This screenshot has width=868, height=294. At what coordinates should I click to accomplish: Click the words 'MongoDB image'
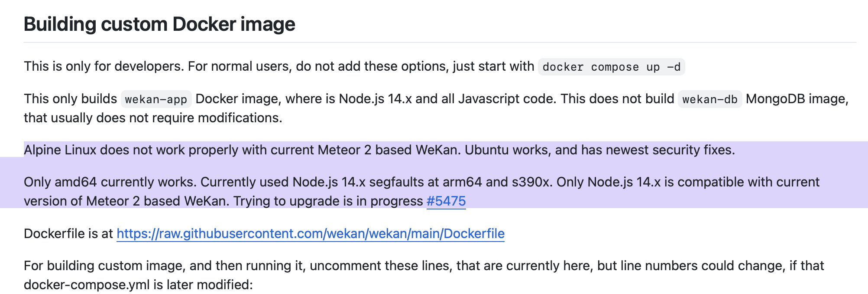click(x=797, y=99)
